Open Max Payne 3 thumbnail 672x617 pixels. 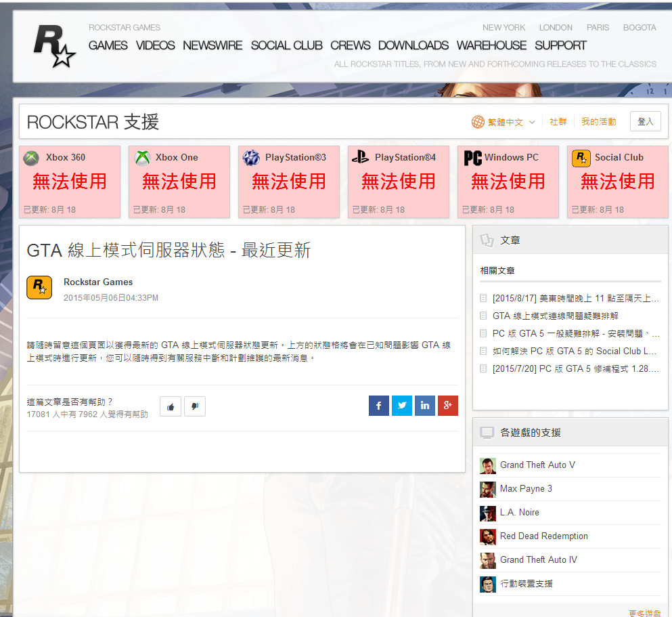tap(488, 489)
